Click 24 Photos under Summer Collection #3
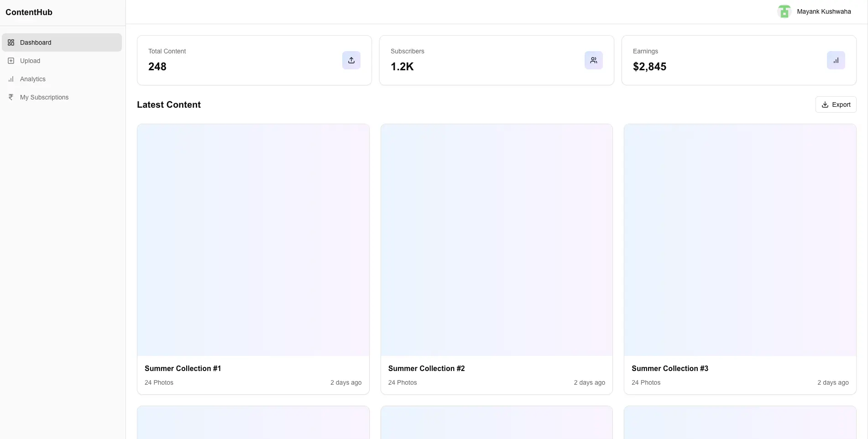The height and width of the screenshot is (439, 868). (x=646, y=382)
